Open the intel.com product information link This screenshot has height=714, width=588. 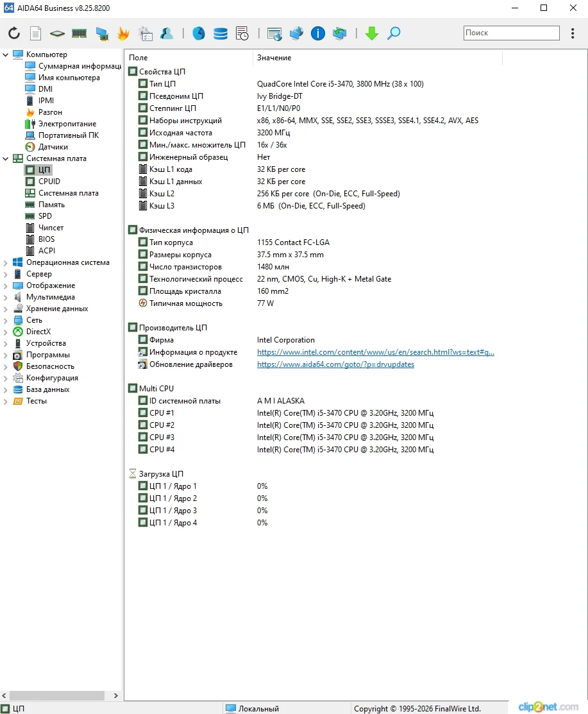click(376, 352)
